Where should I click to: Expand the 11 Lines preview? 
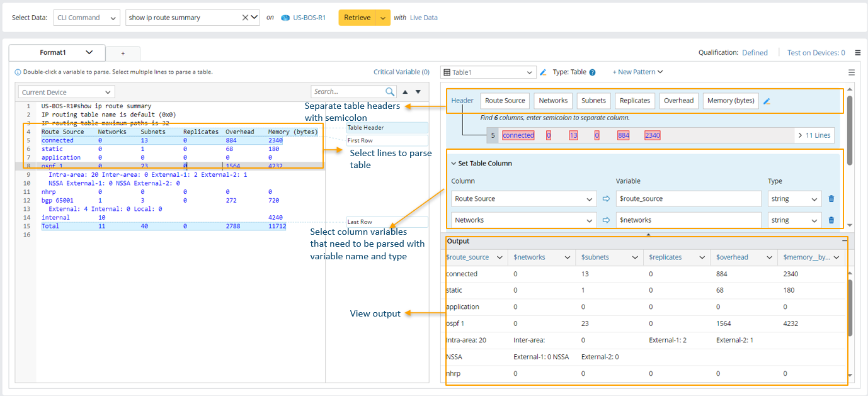click(814, 135)
